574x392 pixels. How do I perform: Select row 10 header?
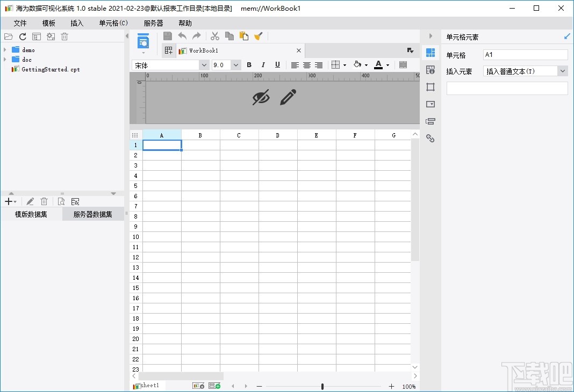(x=136, y=237)
